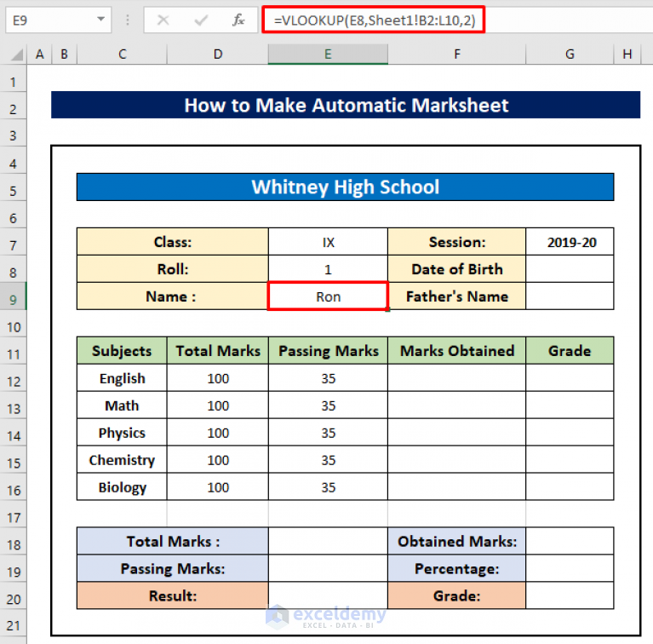
Task: Click the Enter checkmark icon in formula bar
Action: tap(201, 20)
